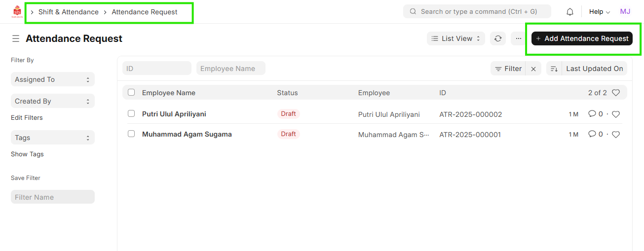Open the three-dot more options menu
This screenshot has height=251, width=644.
click(x=518, y=38)
